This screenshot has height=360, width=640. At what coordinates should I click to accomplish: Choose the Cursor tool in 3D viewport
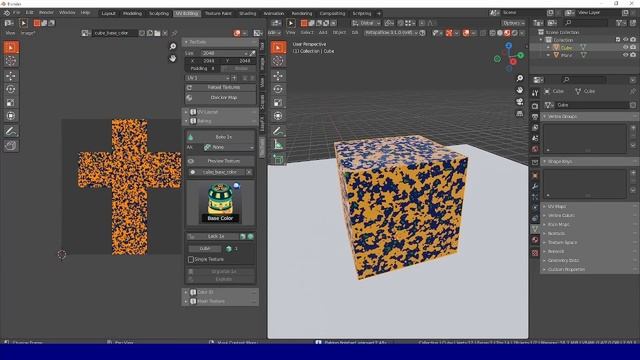tap(278, 61)
